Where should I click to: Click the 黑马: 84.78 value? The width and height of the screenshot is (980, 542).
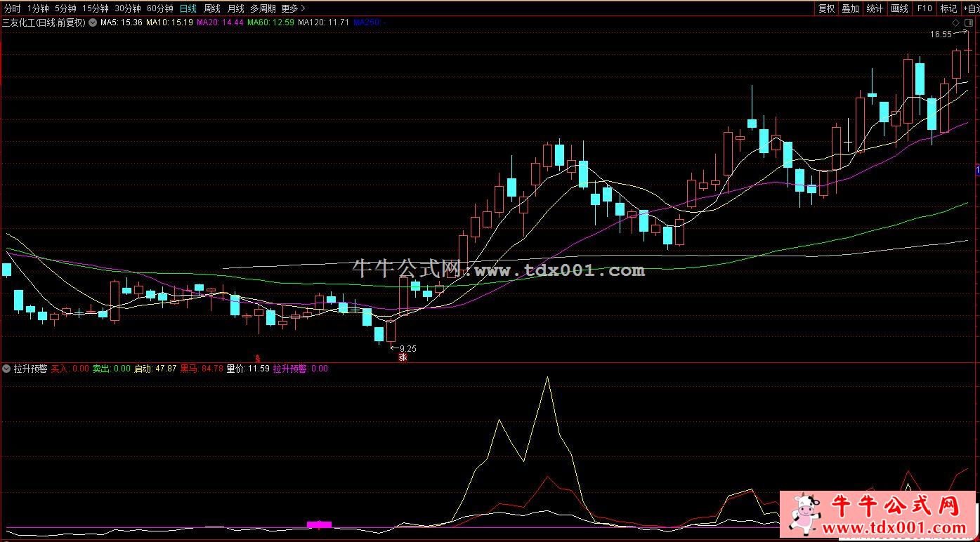click(x=202, y=369)
